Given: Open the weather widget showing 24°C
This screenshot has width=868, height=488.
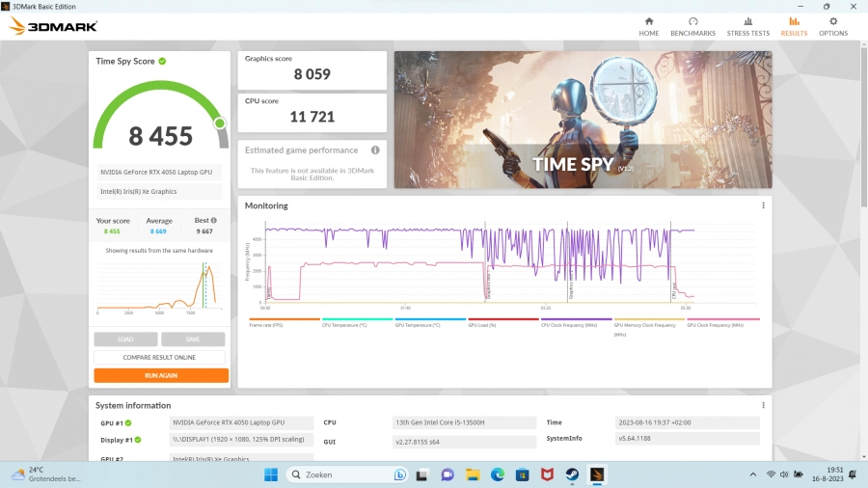Looking at the screenshot, I should pos(46,474).
